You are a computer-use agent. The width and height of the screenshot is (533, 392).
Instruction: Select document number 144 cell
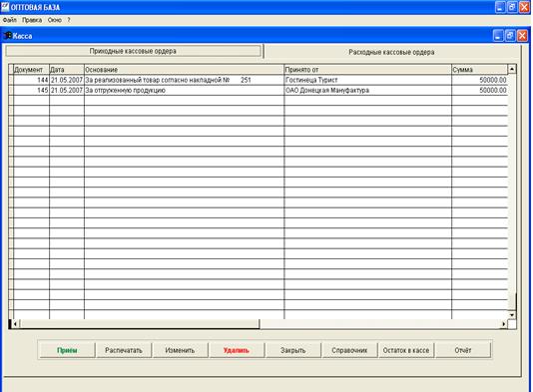31,80
